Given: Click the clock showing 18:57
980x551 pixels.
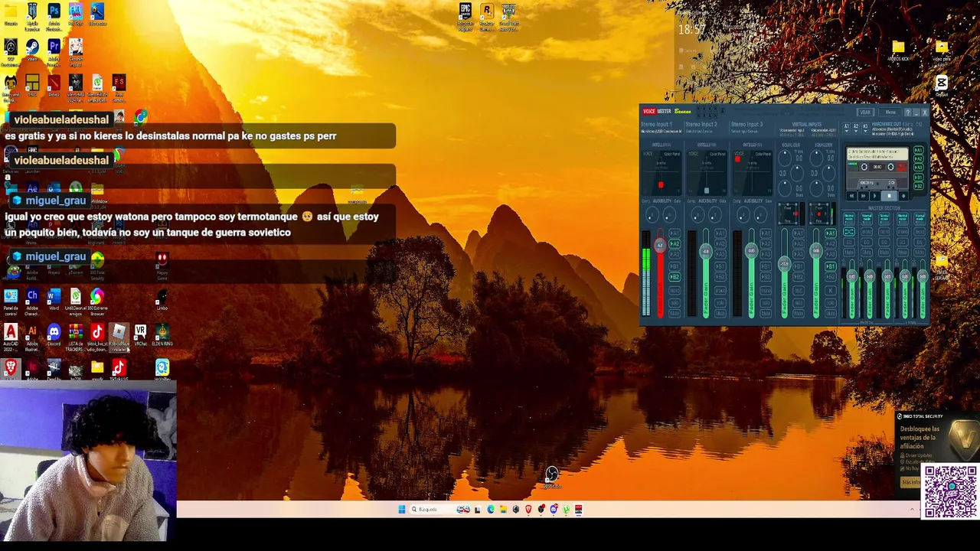Looking at the screenshot, I should click(x=691, y=29).
